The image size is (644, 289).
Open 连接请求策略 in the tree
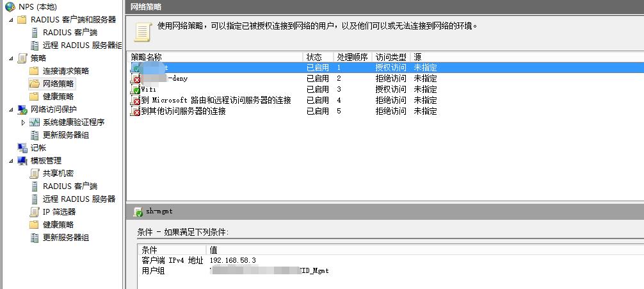pos(65,71)
